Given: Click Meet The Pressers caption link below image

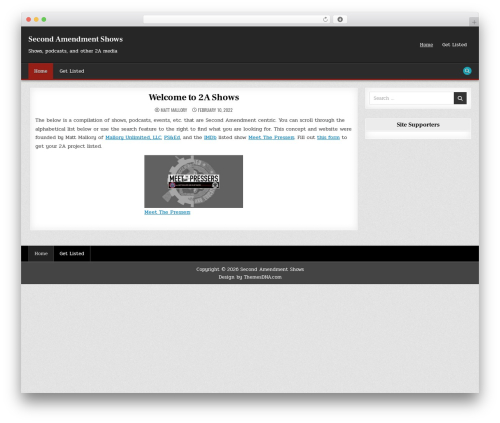Looking at the screenshot, I should [x=167, y=212].
